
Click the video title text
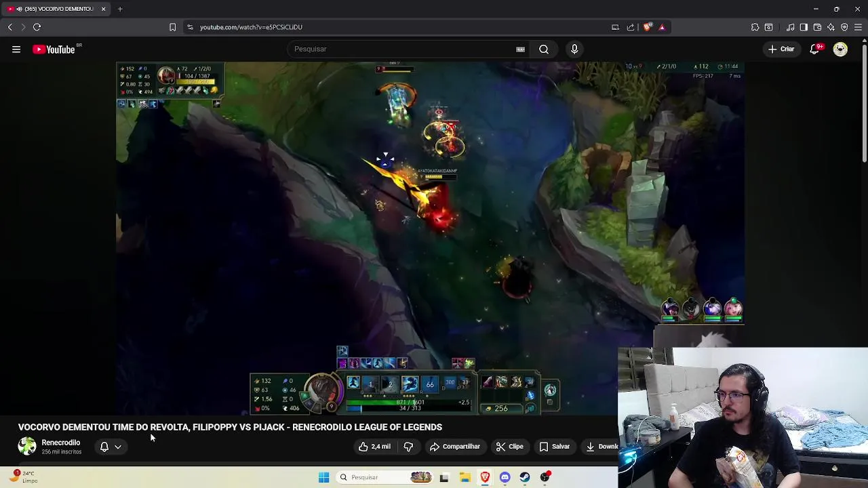[x=230, y=427]
